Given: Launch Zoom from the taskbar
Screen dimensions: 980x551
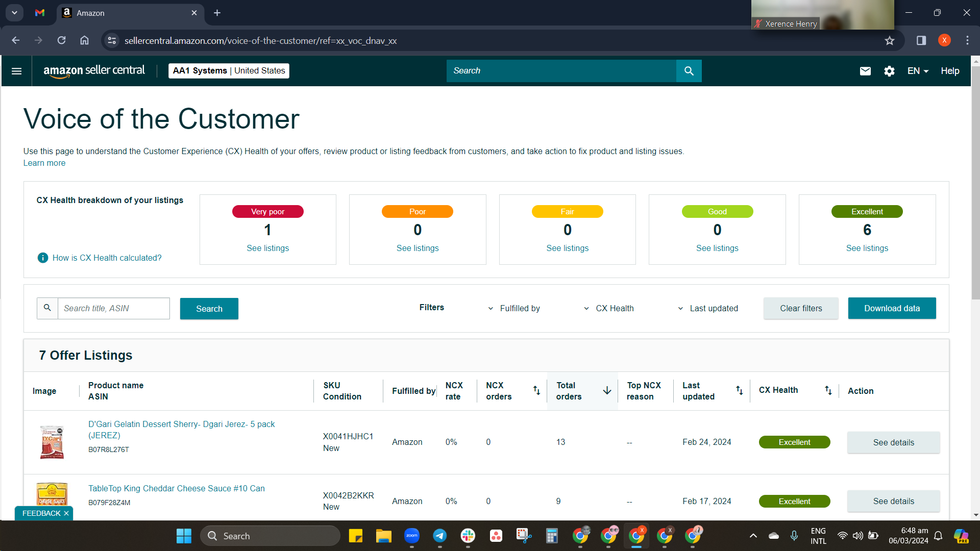Looking at the screenshot, I should [x=411, y=536].
